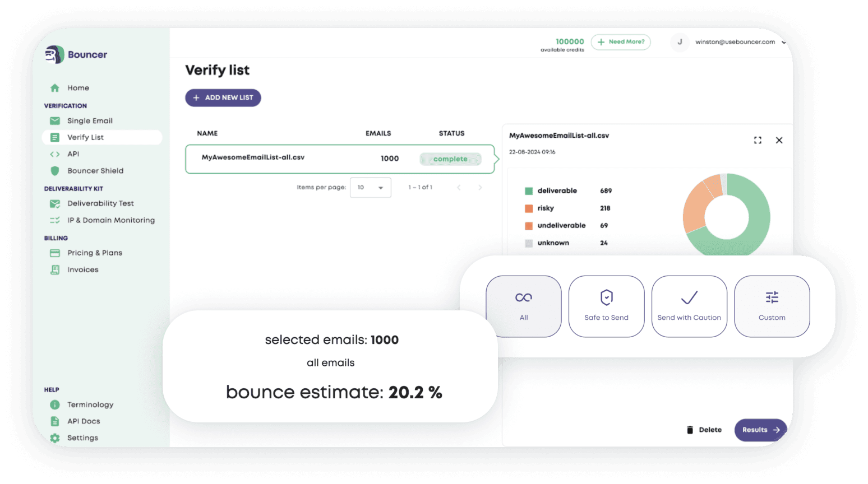This screenshot has width=868, height=484.
Task: Click the API code brackets icon
Action: point(54,154)
